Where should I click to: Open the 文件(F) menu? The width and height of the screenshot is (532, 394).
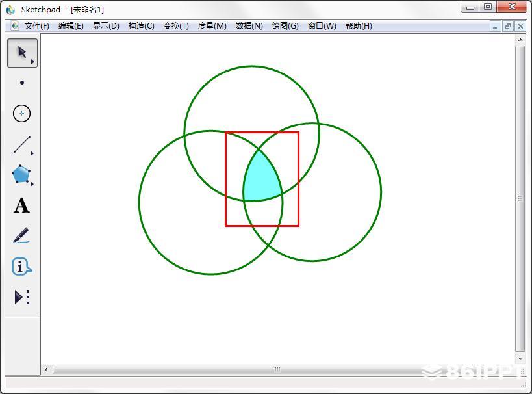tap(36, 26)
